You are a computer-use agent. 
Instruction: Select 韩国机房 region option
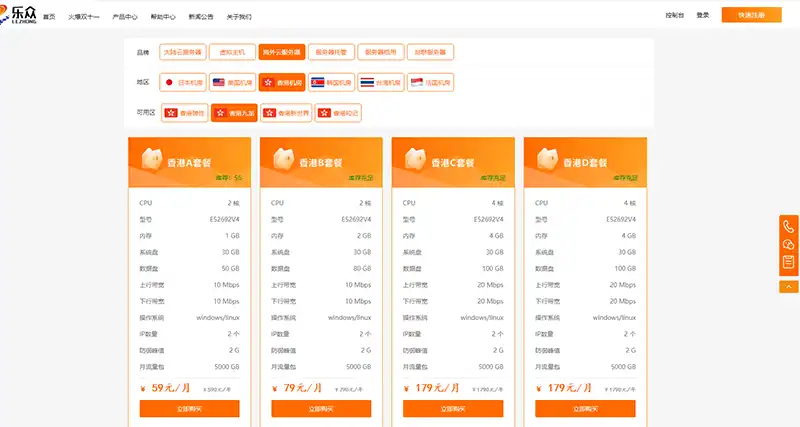(x=331, y=82)
